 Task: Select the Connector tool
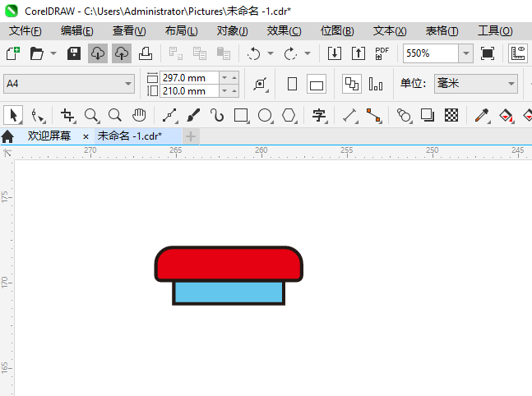click(x=374, y=115)
